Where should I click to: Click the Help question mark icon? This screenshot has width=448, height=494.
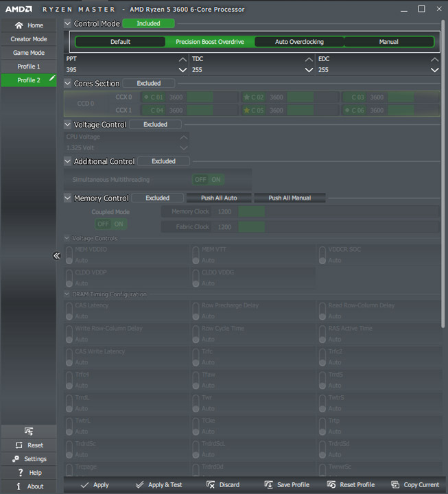21,472
